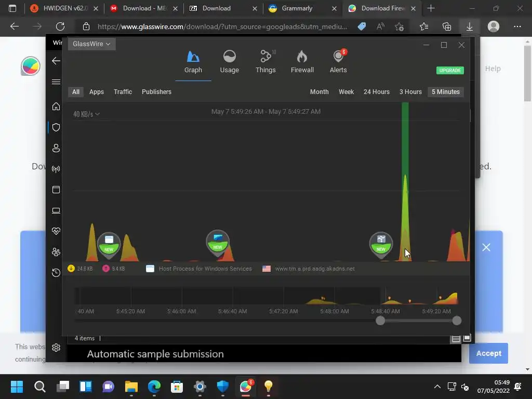Screen dimensions: 532x399
Task: Open GlassWire from the taskbar
Action: point(246,387)
